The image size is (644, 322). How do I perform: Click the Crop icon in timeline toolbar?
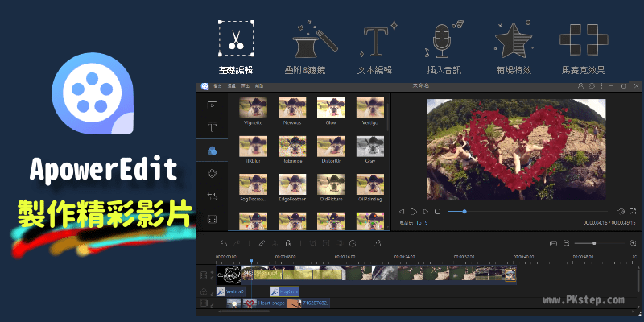pos(313,243)
